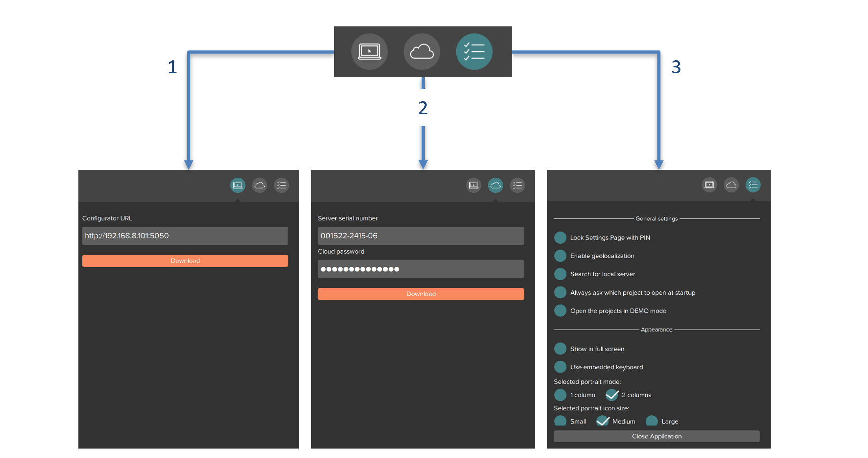Select 1 column portrait mode
The image size is (868, 458).
(560, 395)
